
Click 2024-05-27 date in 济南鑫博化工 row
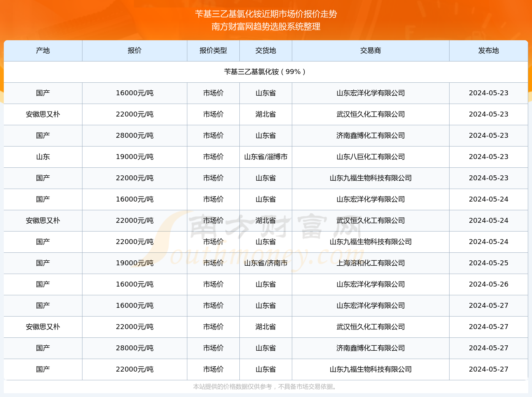click(x=488, y=348)
